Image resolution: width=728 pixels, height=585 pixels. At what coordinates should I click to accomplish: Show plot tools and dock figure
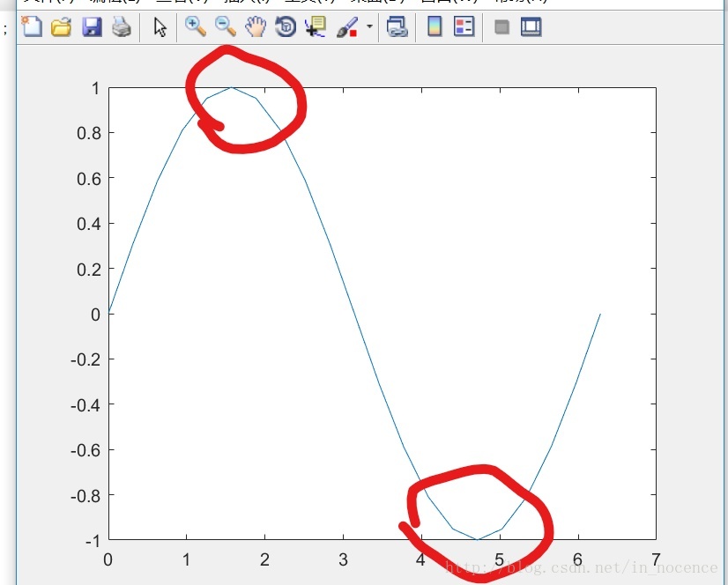coord(531,27)
